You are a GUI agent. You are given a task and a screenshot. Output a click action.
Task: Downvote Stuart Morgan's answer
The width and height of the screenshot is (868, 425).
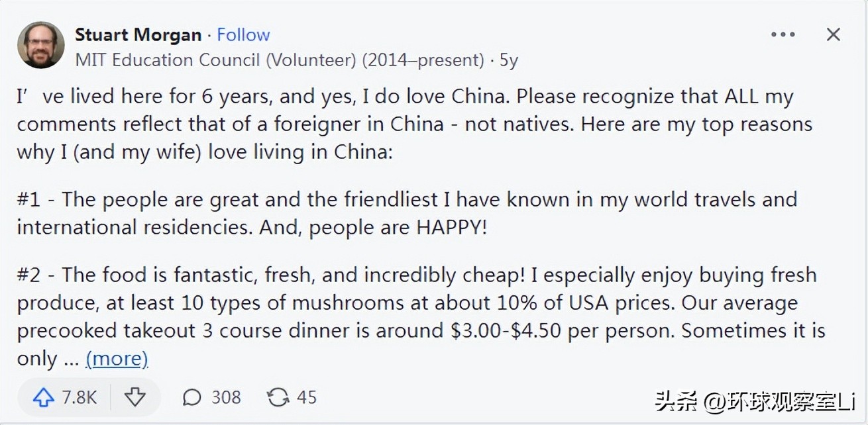coord(136,397)
